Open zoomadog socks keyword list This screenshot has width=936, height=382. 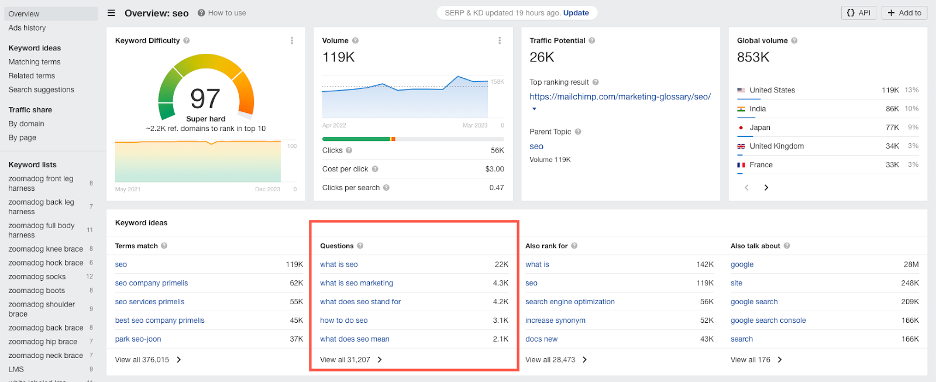[37, 276]
